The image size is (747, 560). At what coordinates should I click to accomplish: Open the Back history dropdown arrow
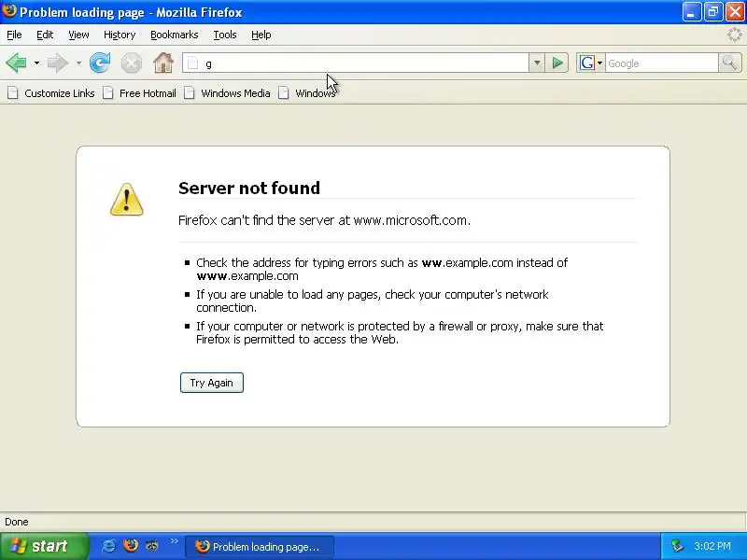[x=36, y=63]
